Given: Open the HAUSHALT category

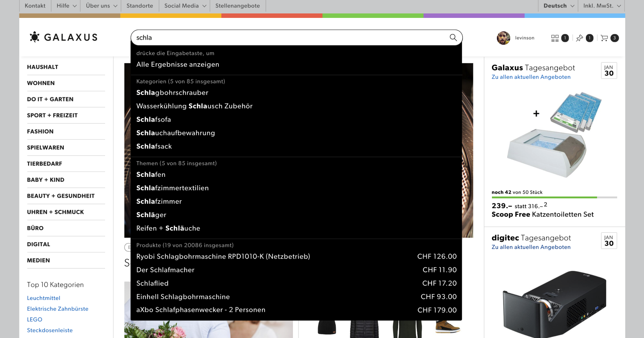Looking at the screenshot, I should point(42,67).
